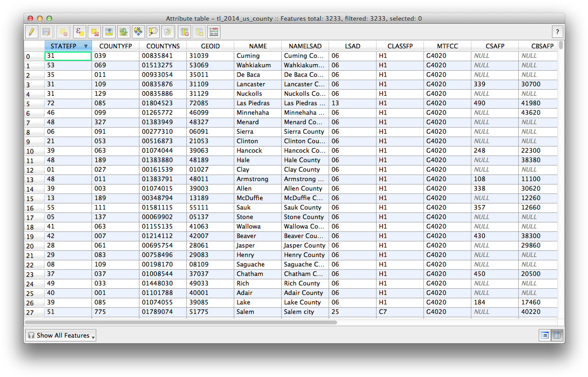The image size is (588, 377).
Task: Sort table by the NAME column header
Action: (258, 46)
